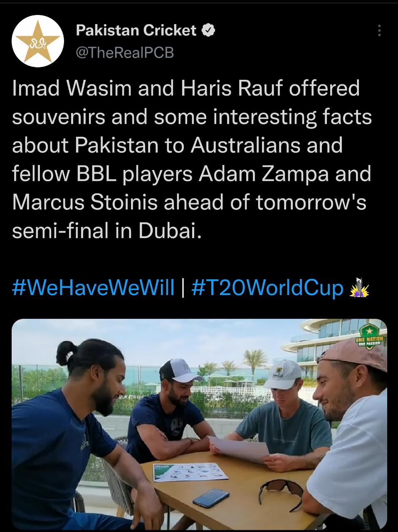Open the @TheRealPCB handle link

[x=125, y=52]
